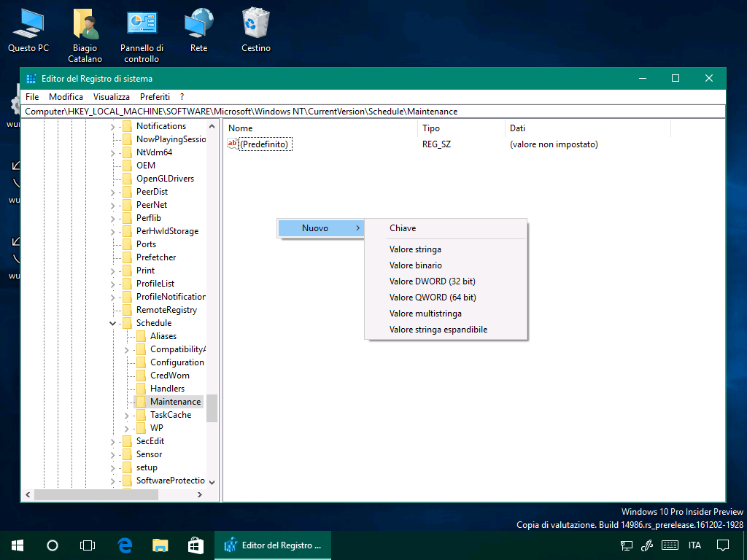The width and height of the screenshot is (747, 560).
Task: Click the network status tray icon
Action: click(x=627, y=545)
